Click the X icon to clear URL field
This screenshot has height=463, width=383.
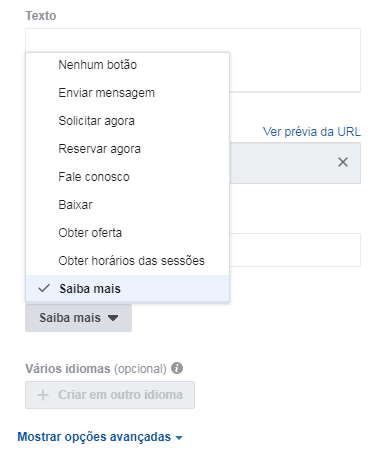[343, 162]
